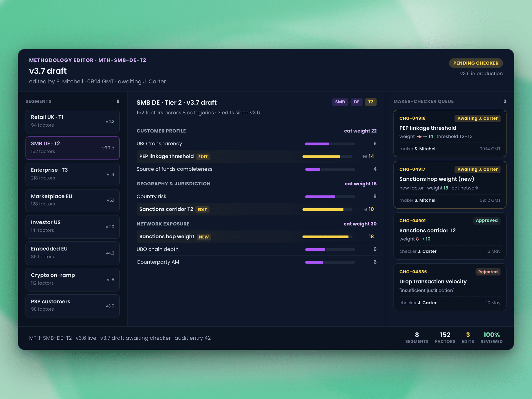Click the v3.6 in production text

[481, 73]
